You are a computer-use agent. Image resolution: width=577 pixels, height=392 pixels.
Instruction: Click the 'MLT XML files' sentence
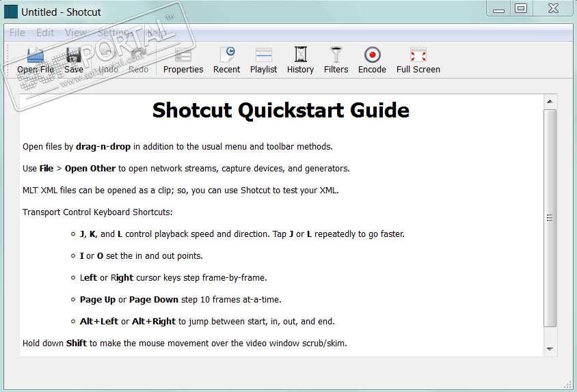pyautogui.click(x=180, y=191)
